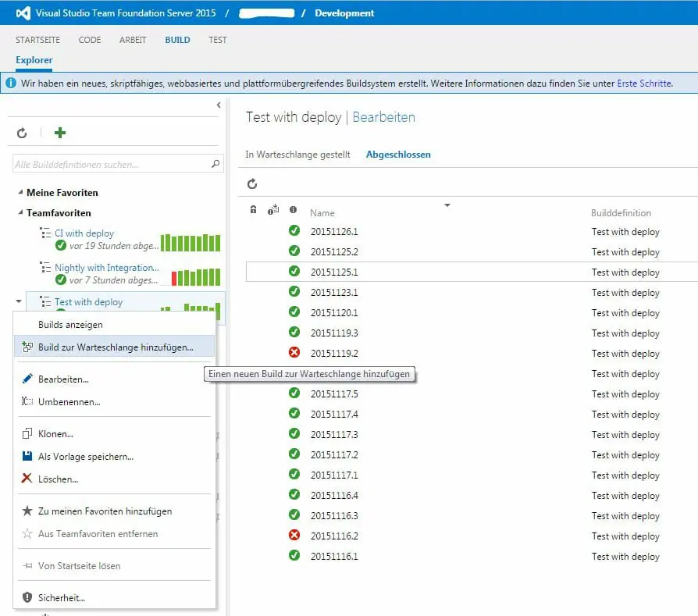698x616 pixels.
Task: Click the status info column header icon
Action: 293,210
